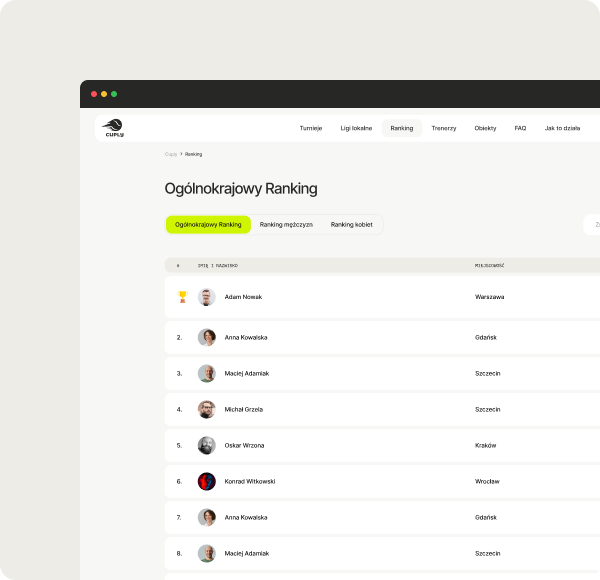Open the Ligi lokalne menu item
This screenshot has width=600, height=580.
point(356,129)
